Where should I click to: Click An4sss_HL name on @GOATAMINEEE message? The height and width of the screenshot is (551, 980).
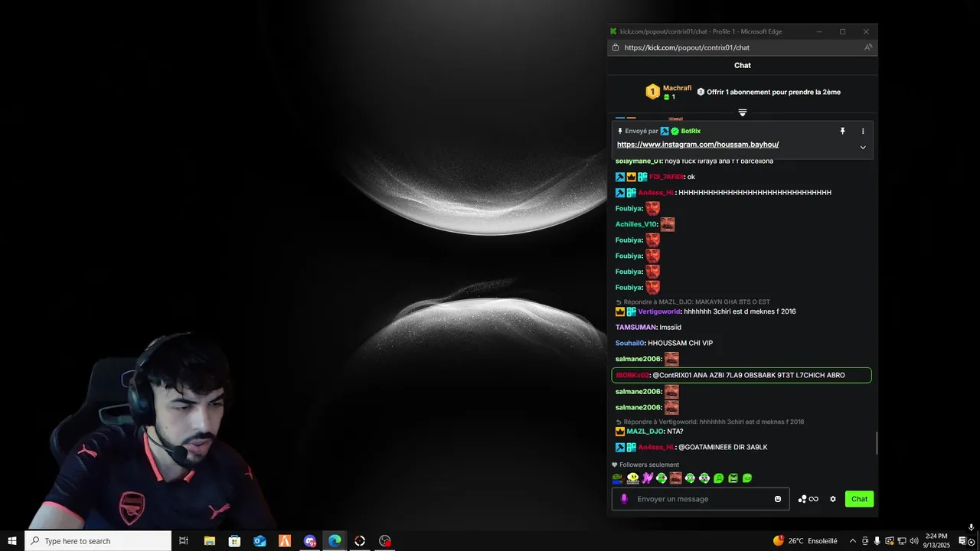click(x=656, y=447)
